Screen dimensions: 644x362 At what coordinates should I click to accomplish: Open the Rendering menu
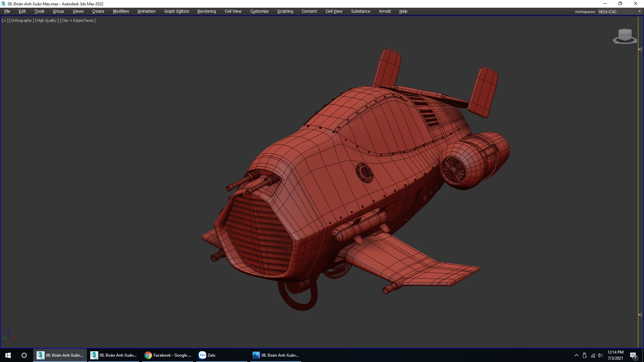pos(206,11)
